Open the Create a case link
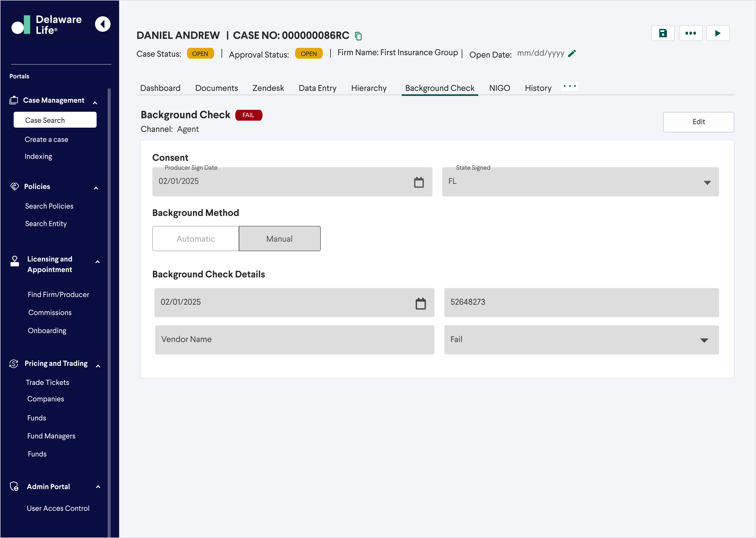 click(46, 139)
